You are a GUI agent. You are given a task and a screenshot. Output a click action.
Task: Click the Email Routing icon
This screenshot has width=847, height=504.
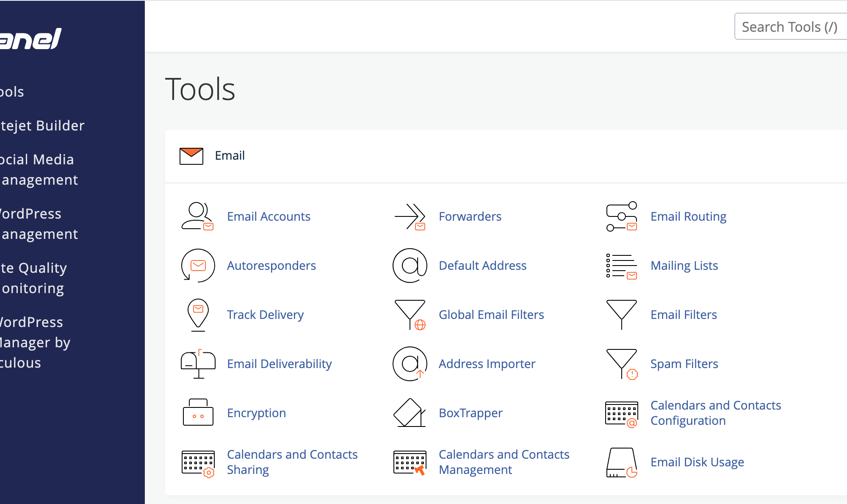pos(621,216)
